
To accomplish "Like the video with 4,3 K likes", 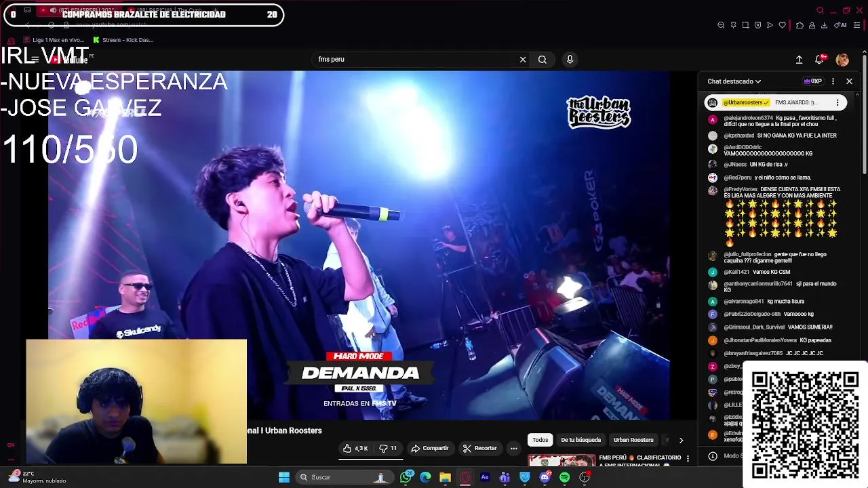I will pyautogui.click(x=355, y=448).
